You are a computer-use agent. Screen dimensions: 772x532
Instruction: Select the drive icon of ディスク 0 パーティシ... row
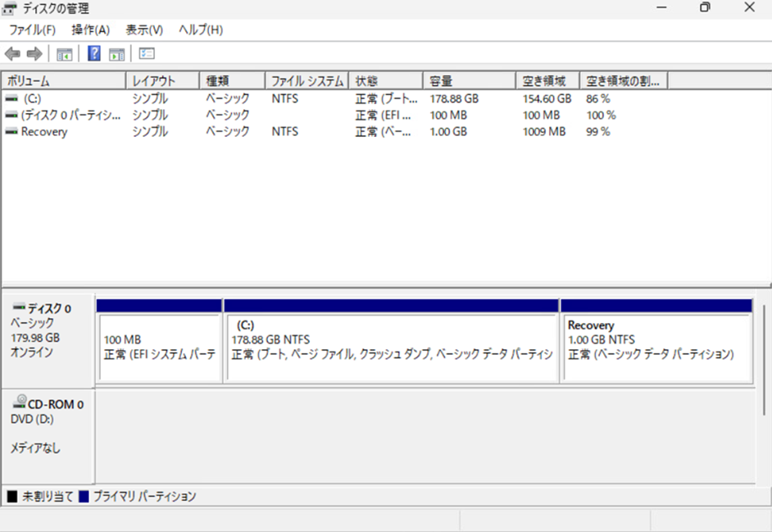pos(11,115)
